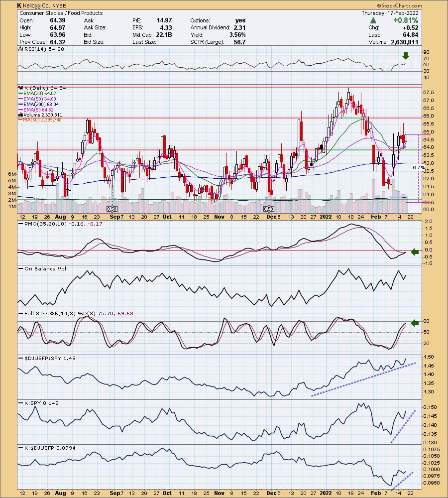Click the Last Size label

(144, 42)
